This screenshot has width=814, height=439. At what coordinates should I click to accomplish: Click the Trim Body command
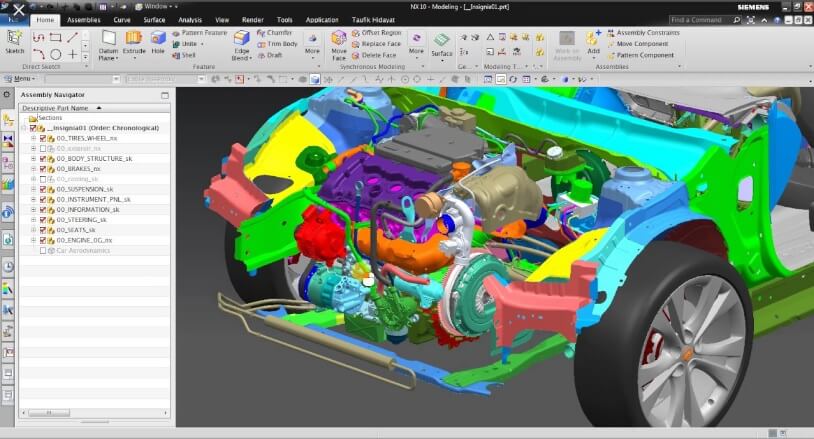pos(278,44)
